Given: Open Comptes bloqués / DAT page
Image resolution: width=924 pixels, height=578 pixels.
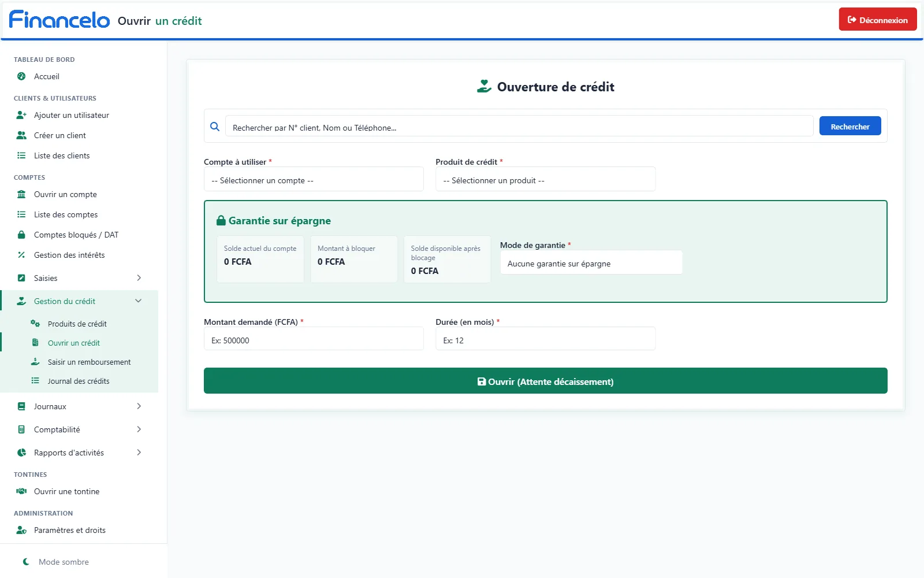Looking at the screenshot, I should (79, 235).
